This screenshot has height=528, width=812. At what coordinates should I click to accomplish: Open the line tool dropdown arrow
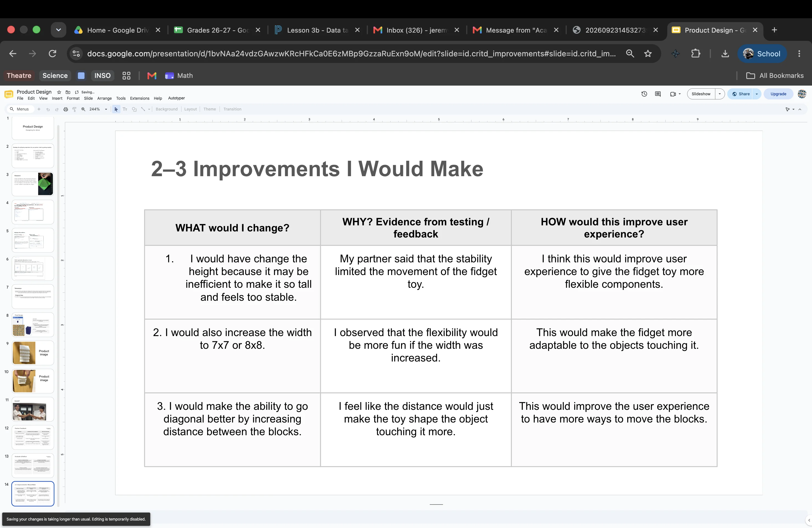[x=149, y=109]
